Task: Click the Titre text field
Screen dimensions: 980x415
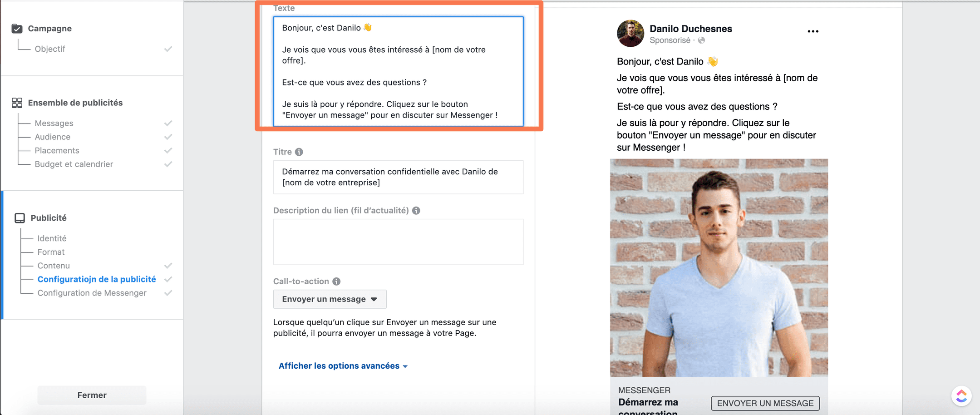Action: click(x=398, y=177)
